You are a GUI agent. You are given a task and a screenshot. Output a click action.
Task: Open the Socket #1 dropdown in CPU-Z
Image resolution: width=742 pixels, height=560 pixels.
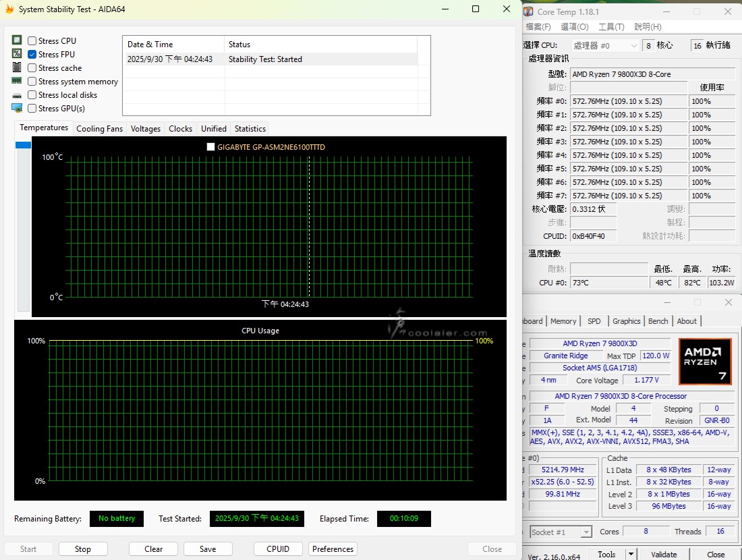(561, 532)
